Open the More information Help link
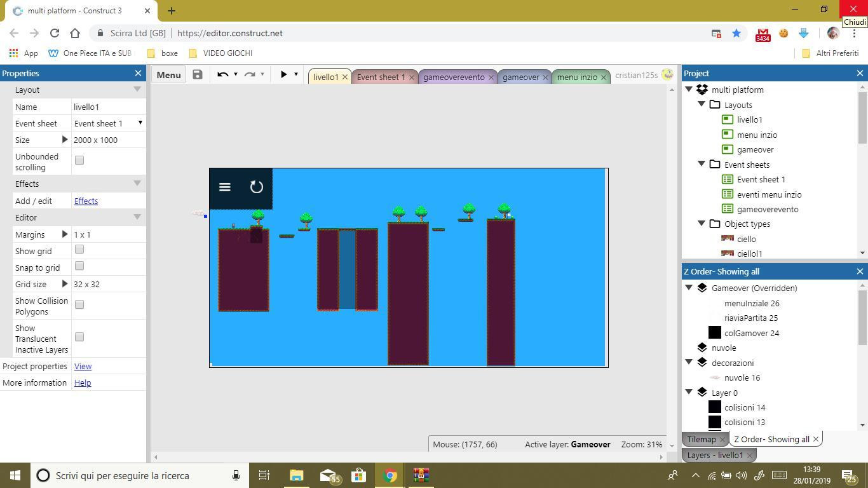Viewport: 868px width, 488px height. pos(83,383)
